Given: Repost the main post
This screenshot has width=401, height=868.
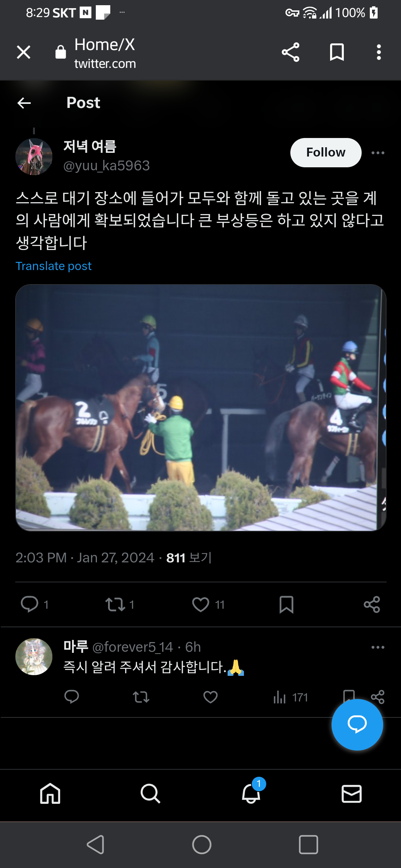Looking at the screenshot, I should click(x=115, y=605).
